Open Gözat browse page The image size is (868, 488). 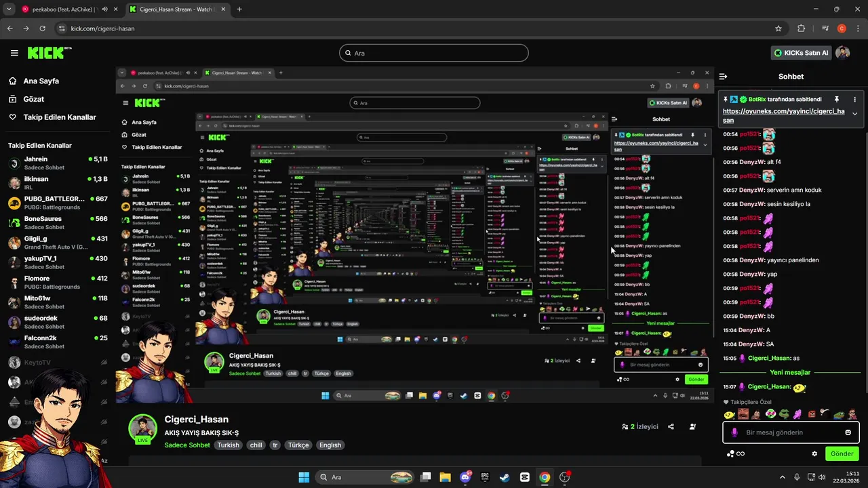pyautogui.click(x=34, y=99)
